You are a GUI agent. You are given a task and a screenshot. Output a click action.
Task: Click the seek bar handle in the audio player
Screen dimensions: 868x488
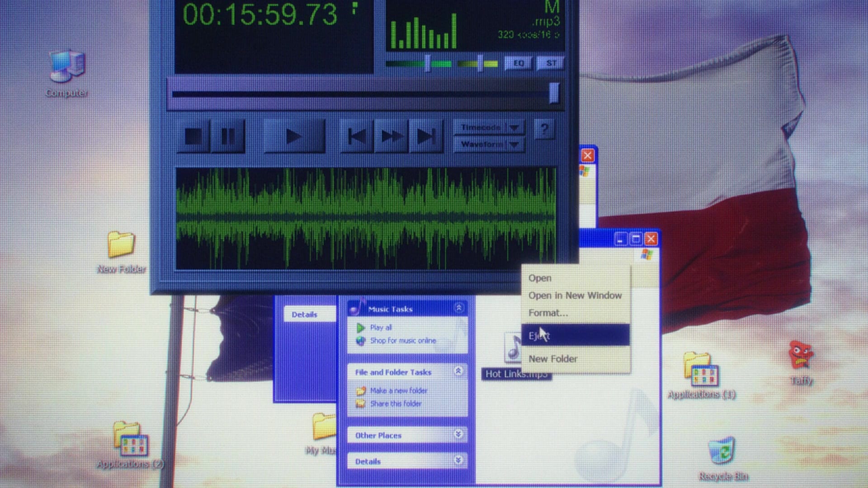click(554, 94)
